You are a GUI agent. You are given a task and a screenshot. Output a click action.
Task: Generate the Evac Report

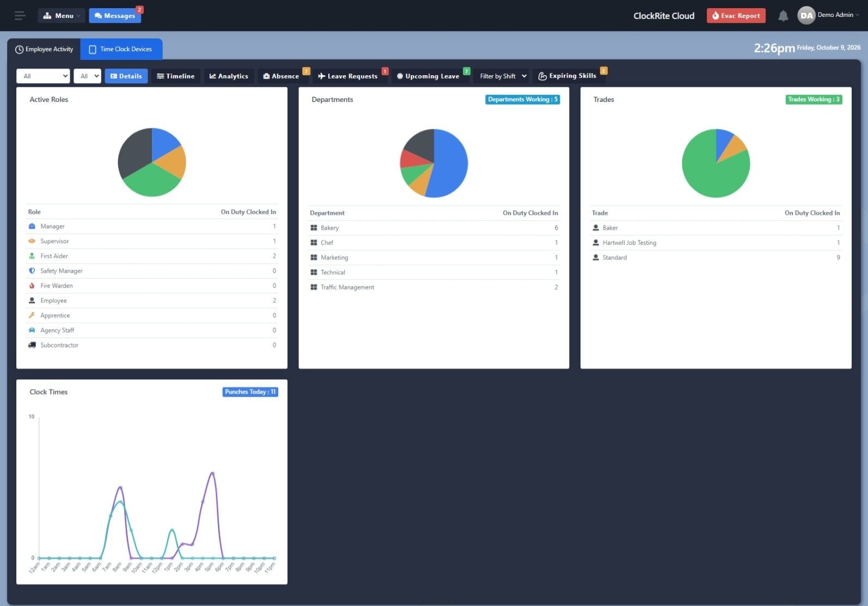click(736, 16)
